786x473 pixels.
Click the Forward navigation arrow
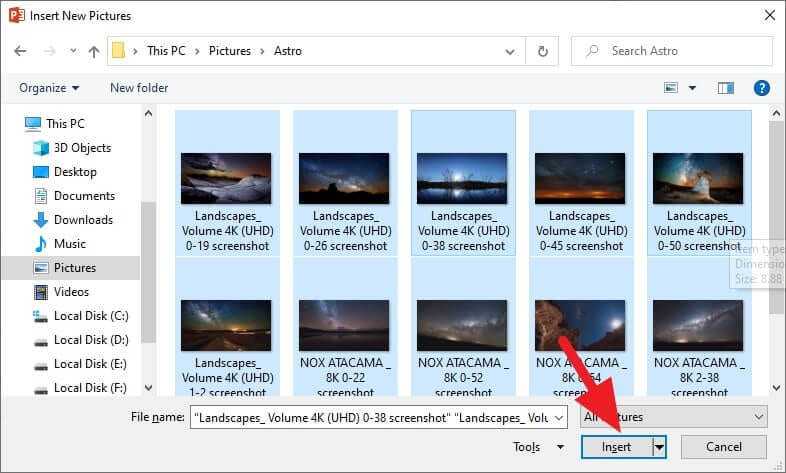point(49,51)
